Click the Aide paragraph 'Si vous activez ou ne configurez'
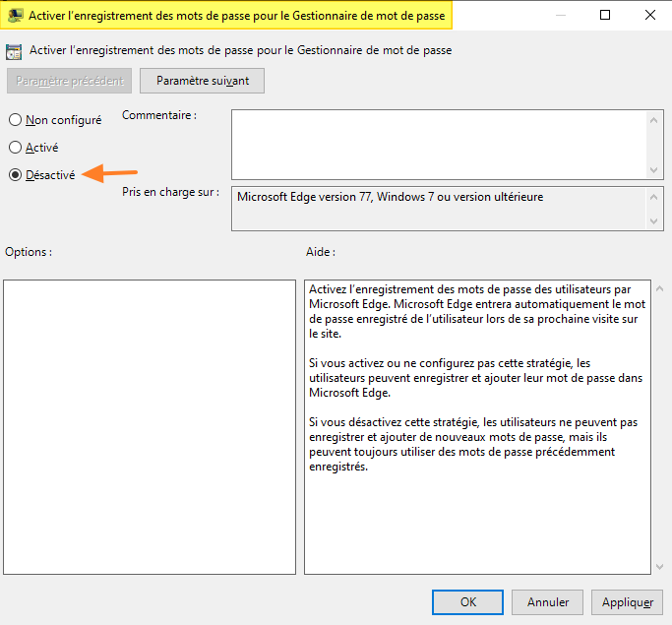The width and height of the screenshot is (672, 625). pyautogui.click(x=476, y=378)
